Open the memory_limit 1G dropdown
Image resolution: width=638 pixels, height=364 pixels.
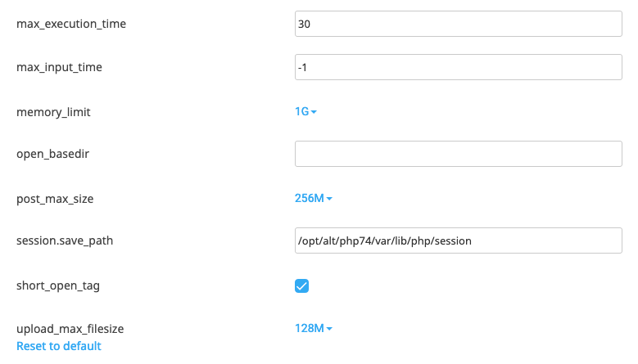pos(302,111)
